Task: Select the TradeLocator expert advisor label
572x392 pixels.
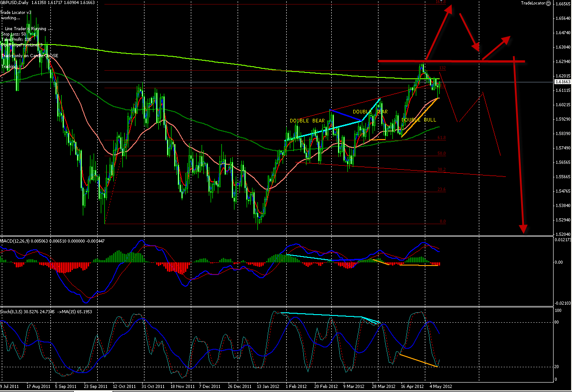Action: (533, 3)
